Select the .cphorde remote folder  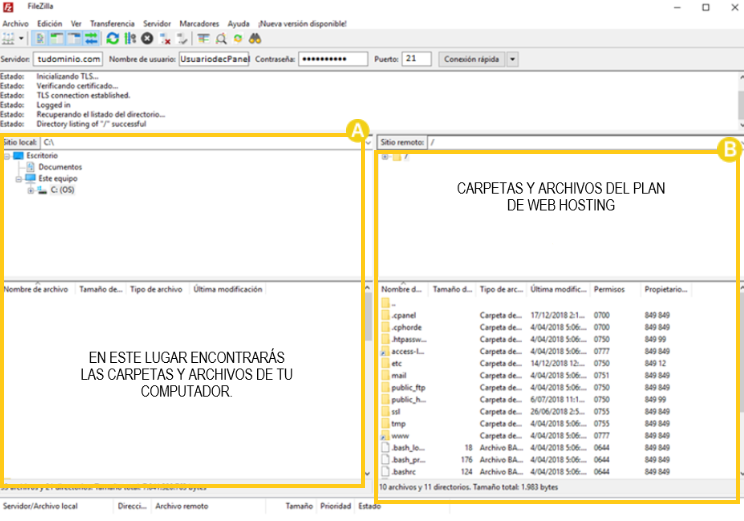(x=407, y=327)
